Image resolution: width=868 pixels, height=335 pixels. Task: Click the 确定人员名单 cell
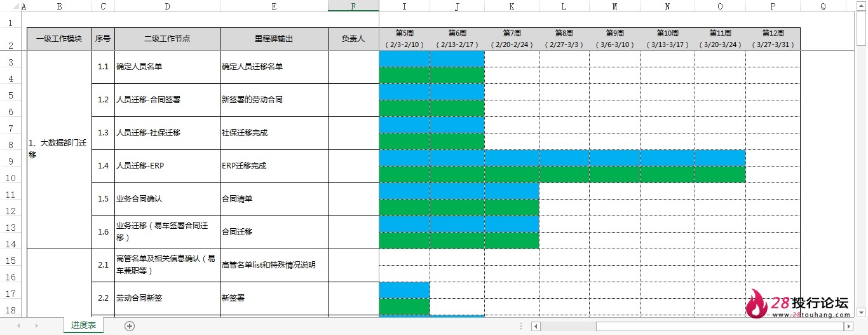(167, 67)
